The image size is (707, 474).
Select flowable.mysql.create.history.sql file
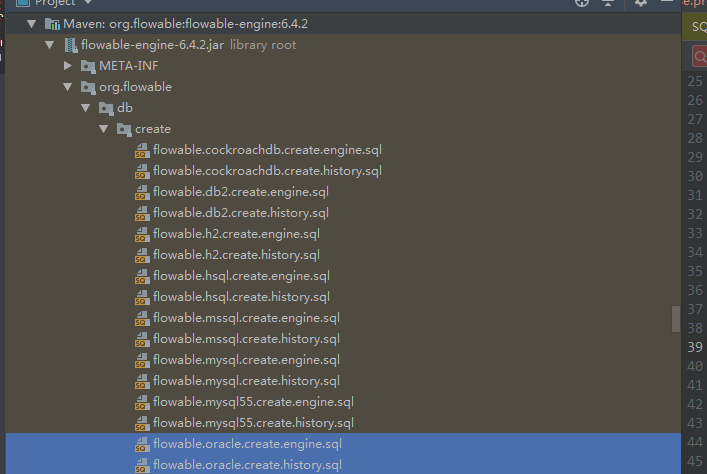click(246, 381)
